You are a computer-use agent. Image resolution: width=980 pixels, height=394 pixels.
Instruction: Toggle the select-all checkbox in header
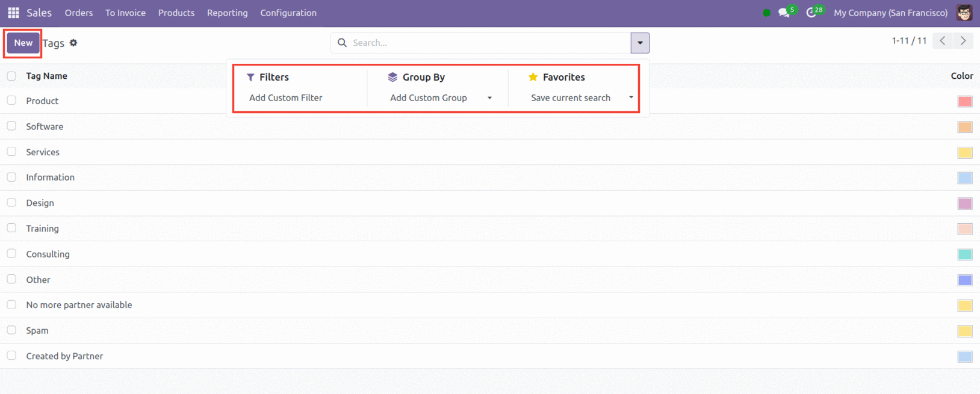[x=11, y=76]
